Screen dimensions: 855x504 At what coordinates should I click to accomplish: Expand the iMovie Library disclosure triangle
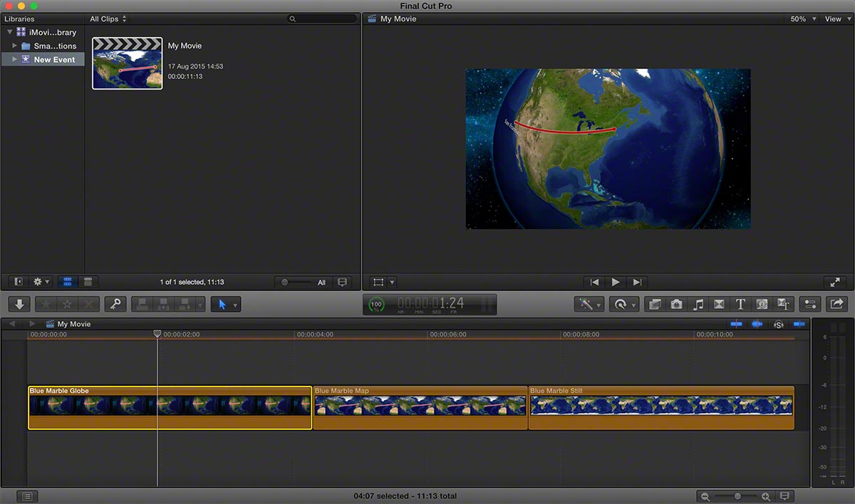9,32
